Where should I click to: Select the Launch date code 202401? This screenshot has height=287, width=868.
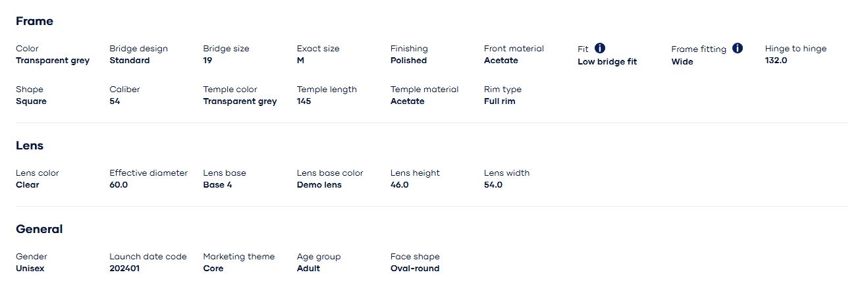tap(124, 269)
